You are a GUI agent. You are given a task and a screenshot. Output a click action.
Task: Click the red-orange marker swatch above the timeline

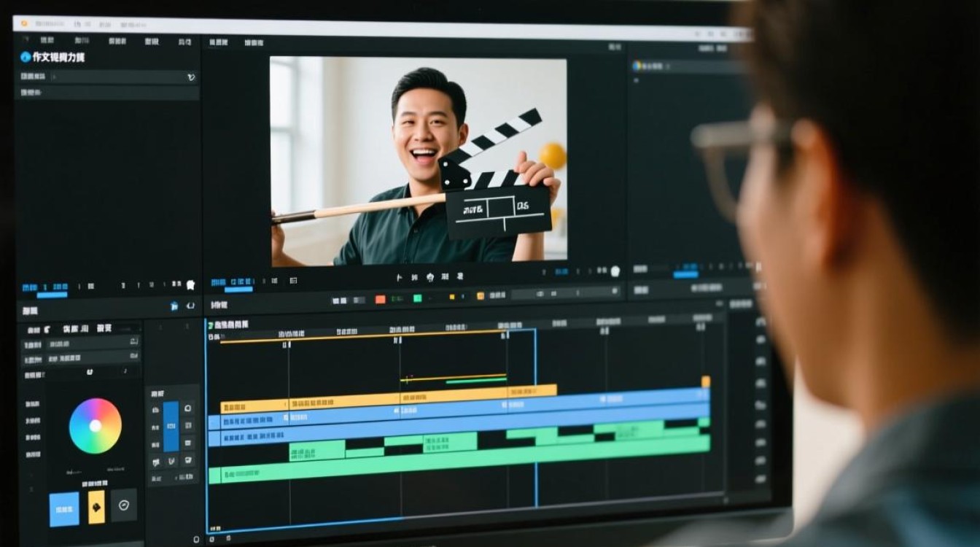tap(380, 299)
